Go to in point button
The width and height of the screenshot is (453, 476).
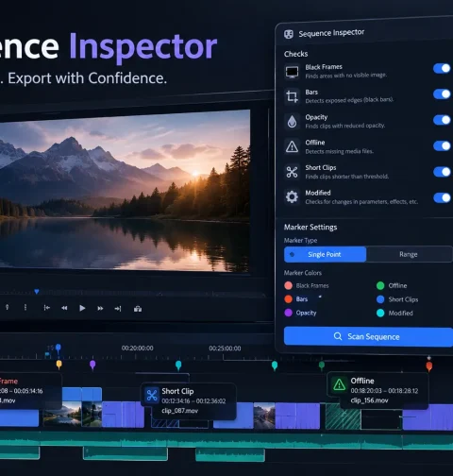46,308
